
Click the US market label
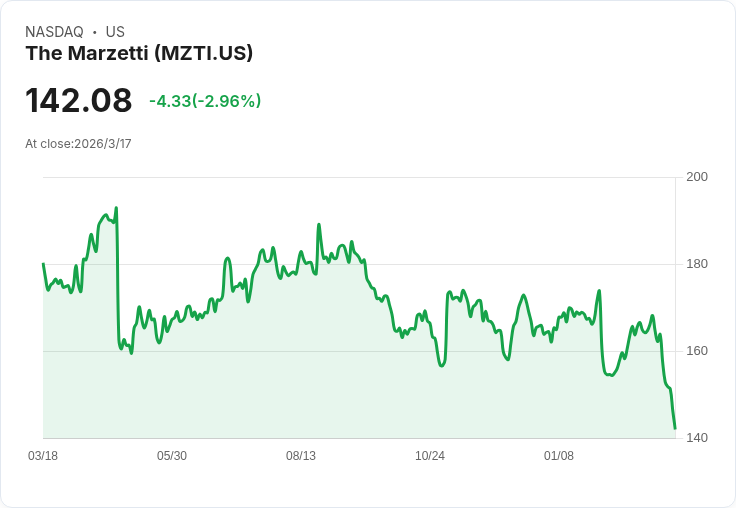tap(115, 32)
